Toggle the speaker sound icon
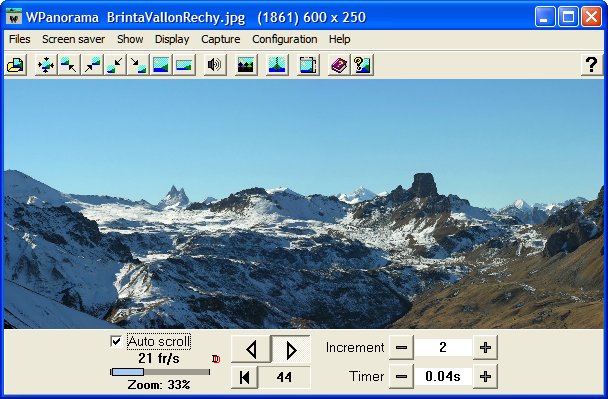 214,65
